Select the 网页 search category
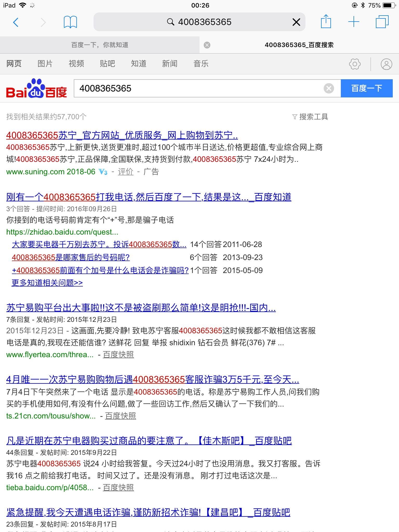The height and width of the screenshot is (532, 399). tap(14, 64)
